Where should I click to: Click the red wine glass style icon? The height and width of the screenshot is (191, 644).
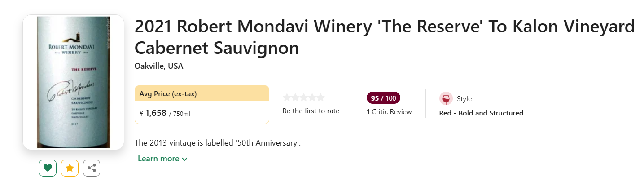tap(446, 99)
